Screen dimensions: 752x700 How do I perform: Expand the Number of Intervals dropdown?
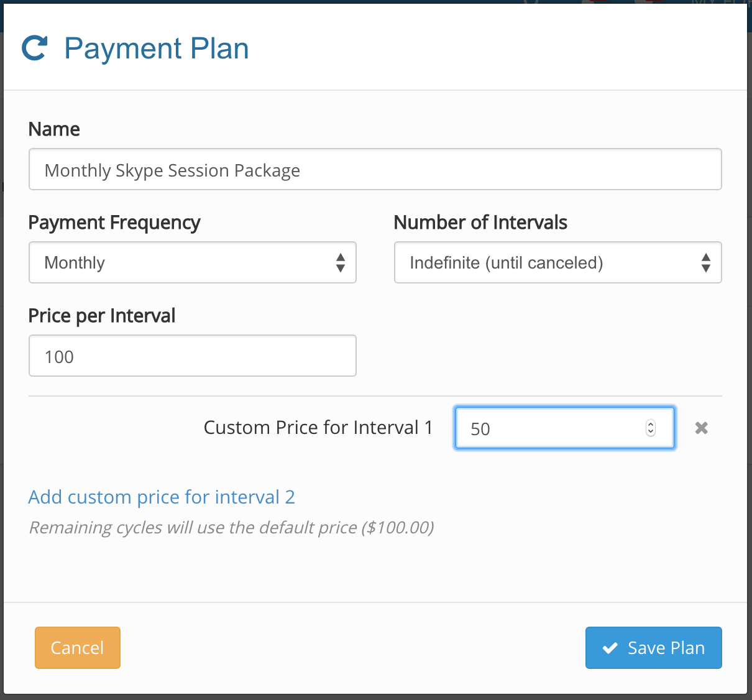[x=557, y=262]
